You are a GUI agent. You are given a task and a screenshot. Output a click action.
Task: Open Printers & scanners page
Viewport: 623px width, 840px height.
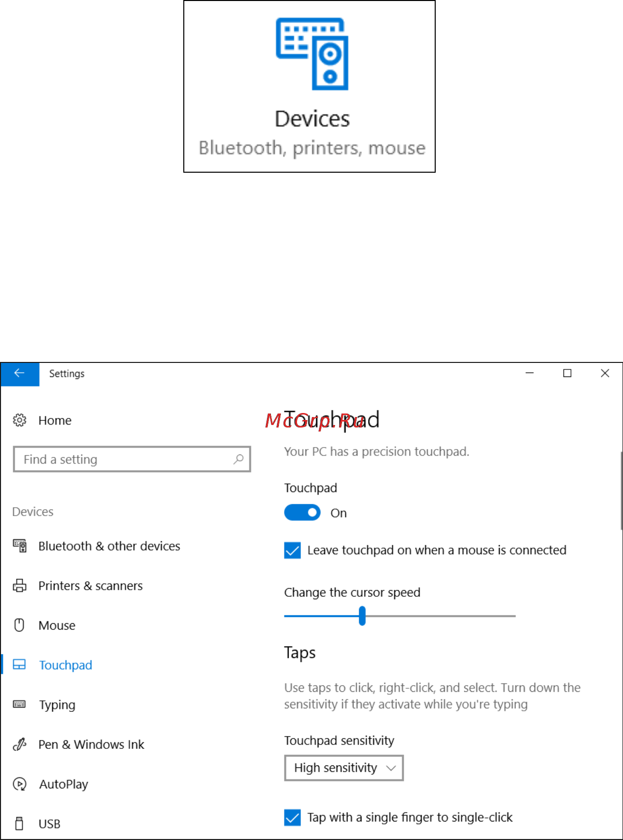(91, 585)
